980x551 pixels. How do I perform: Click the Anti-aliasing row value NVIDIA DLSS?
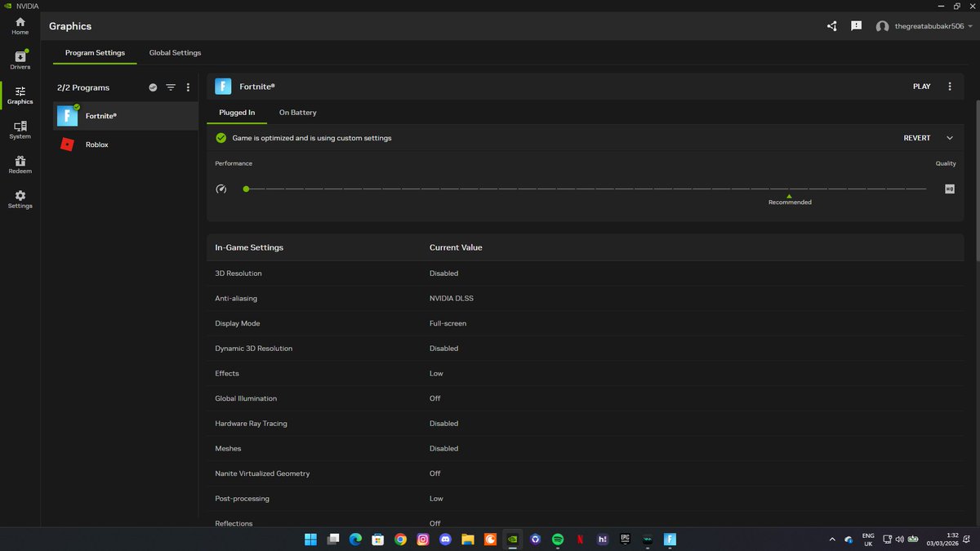point(452,299)
